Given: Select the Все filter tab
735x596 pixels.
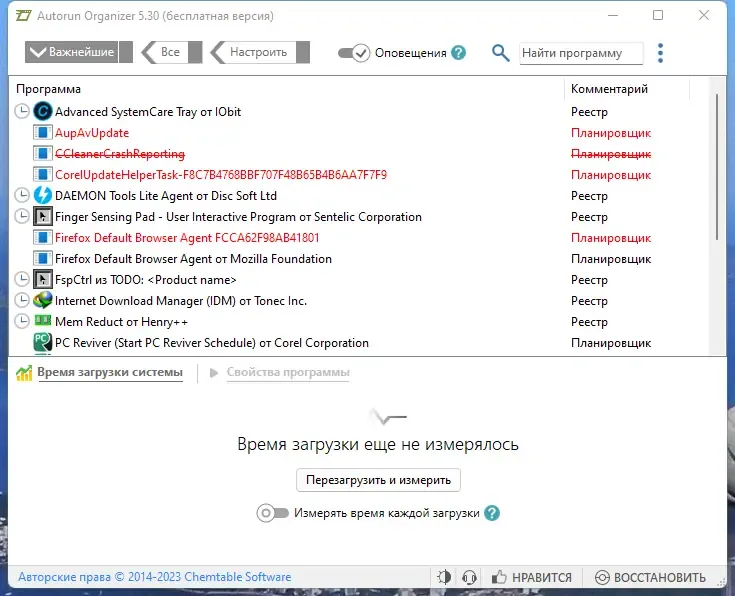Looking at the screenshot, I should (x=170, y=52).
